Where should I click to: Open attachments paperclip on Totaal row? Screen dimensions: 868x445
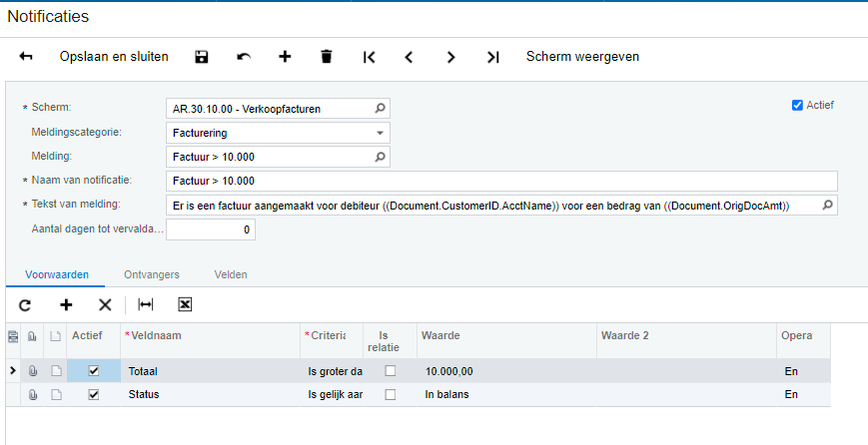(33, 371)
